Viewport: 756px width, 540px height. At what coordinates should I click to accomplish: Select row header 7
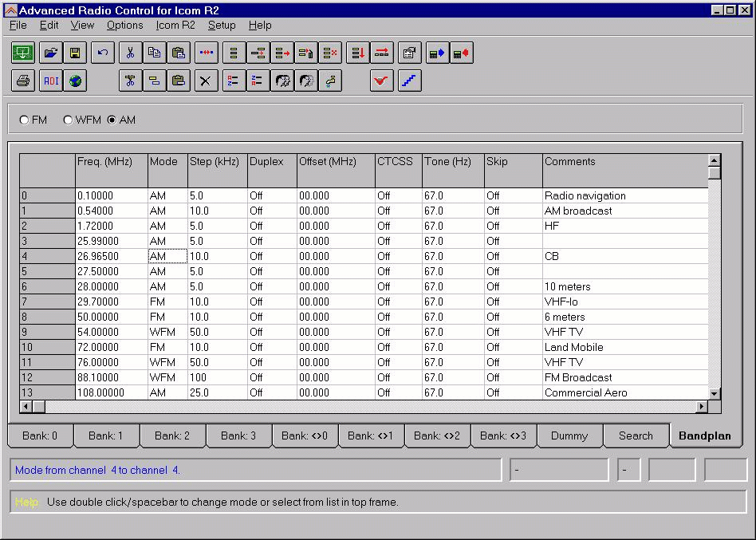[47, 302]
